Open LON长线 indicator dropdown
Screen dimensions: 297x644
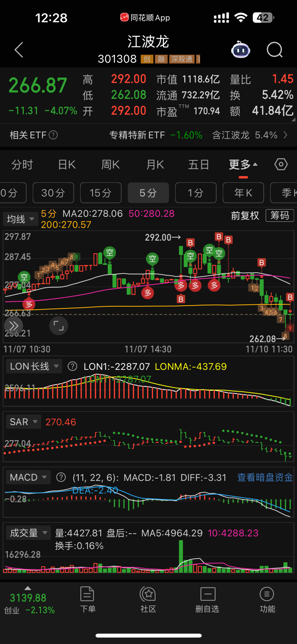pyautogui.click(x=34, y=366)
